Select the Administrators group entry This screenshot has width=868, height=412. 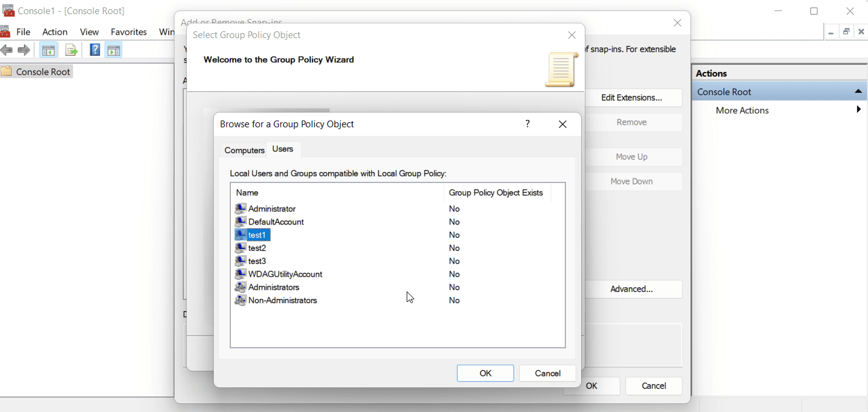(274, 287)
